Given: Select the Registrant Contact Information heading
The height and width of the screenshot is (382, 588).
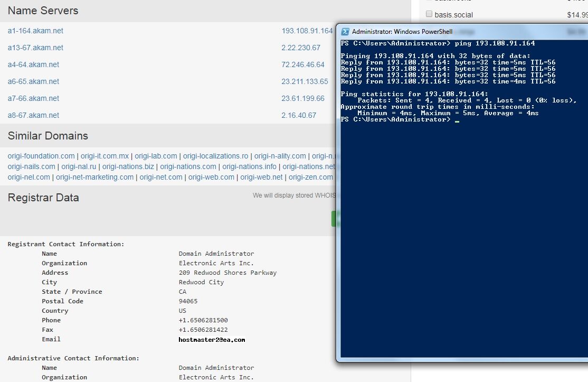Looking at the screenshot, I should tap(65, 244).
